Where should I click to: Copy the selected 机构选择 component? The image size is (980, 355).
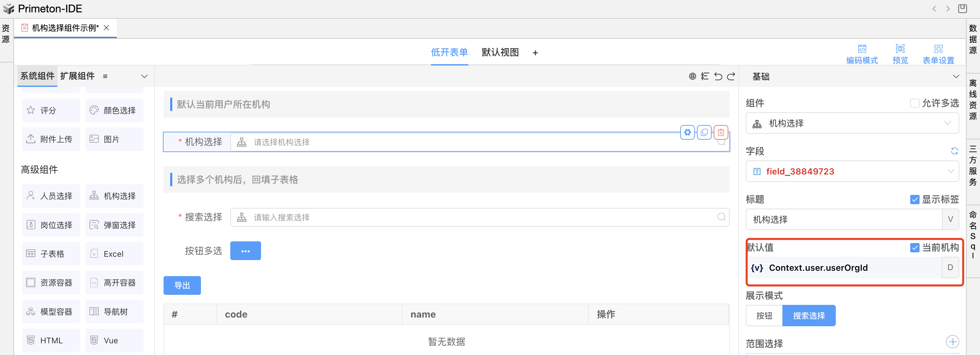[x=704, y=133]
